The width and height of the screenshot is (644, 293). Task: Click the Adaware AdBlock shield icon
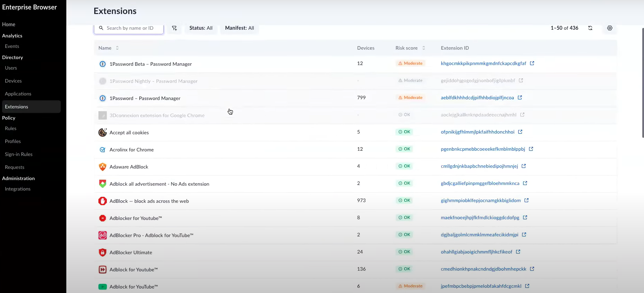(x=102, y=167)
